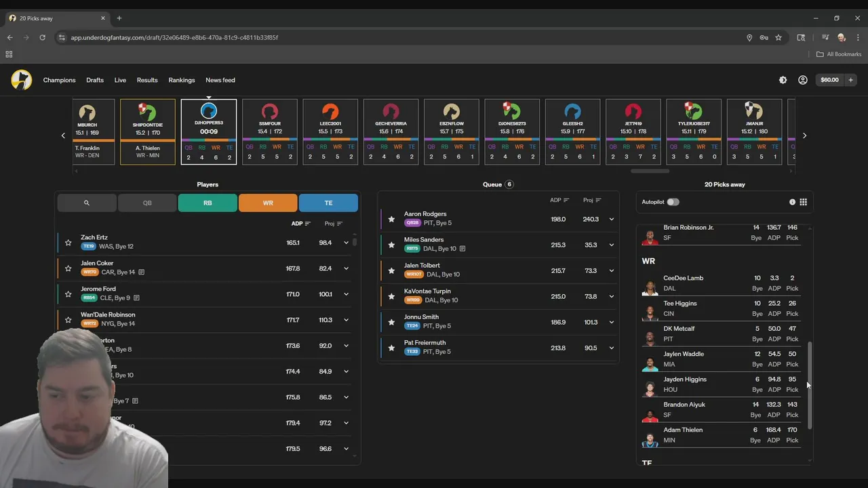Expand Aaron Rodgers queue details
Screen dimensions: 868x488
611,220
